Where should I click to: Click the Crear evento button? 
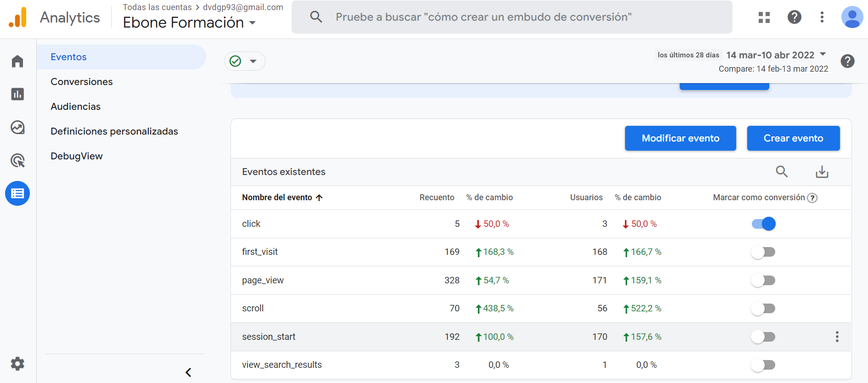tap(793, 138)
